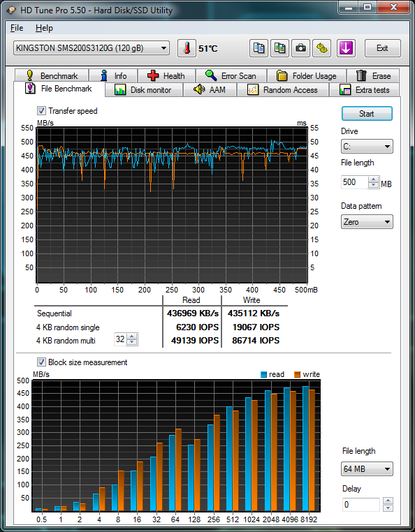415x532 pixels.
Task: Switch to the Benchmark tab
Action: click(52, 75)
